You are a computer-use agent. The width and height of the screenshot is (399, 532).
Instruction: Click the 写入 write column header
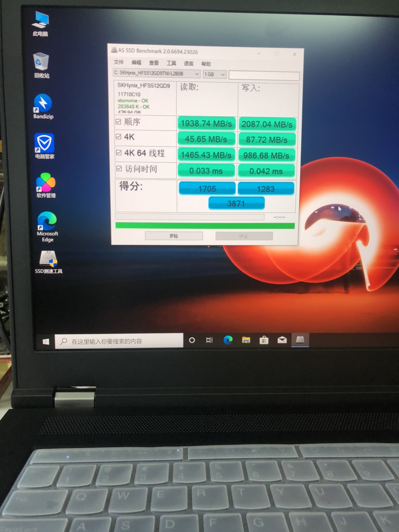click(251, 88)
